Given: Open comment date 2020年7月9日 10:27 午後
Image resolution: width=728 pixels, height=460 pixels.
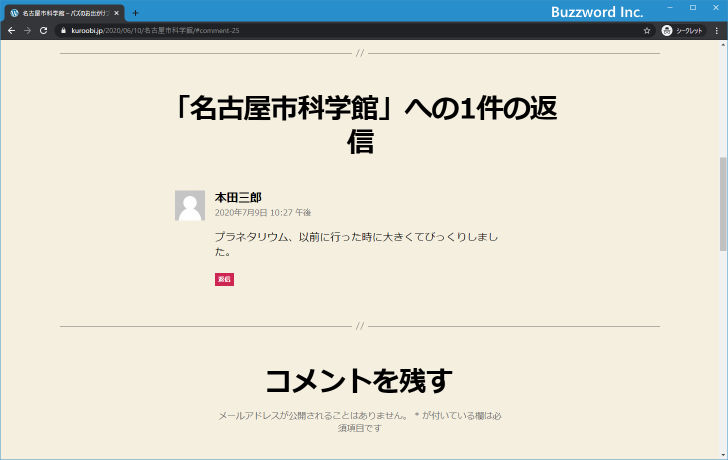Looking at the screenshot, I should coord(263,213).
